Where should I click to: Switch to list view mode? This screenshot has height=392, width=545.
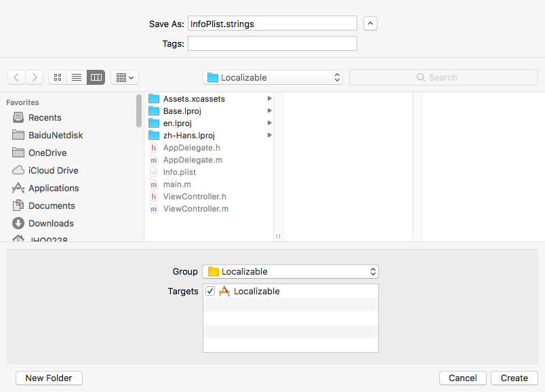pos(76,77)
